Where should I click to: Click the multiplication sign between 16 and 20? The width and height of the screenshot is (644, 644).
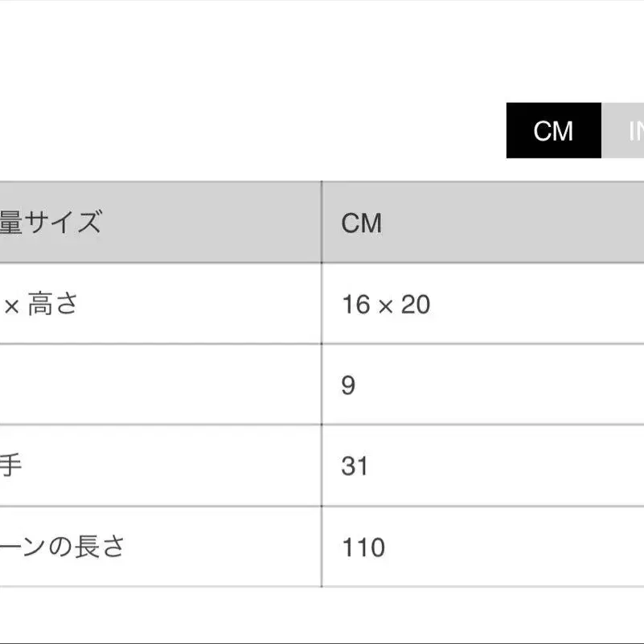click(x=386, y=306)
